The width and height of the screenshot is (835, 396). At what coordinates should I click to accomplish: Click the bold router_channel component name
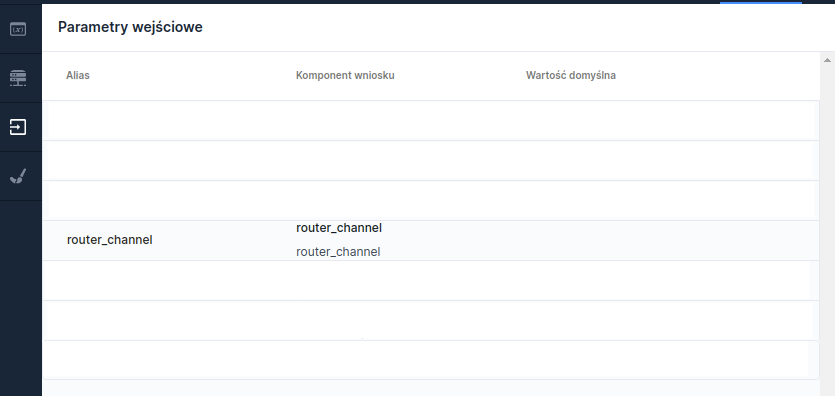[339, 228]
